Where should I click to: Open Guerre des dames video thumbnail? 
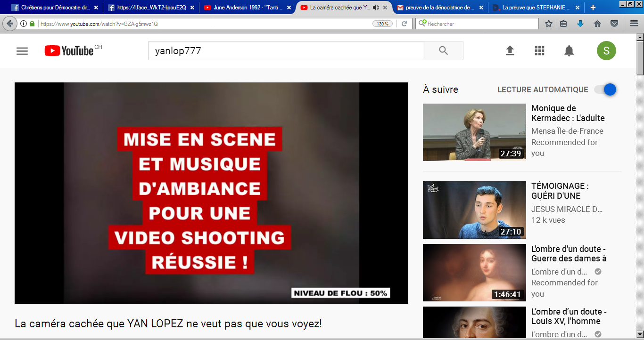click(474, 273)
